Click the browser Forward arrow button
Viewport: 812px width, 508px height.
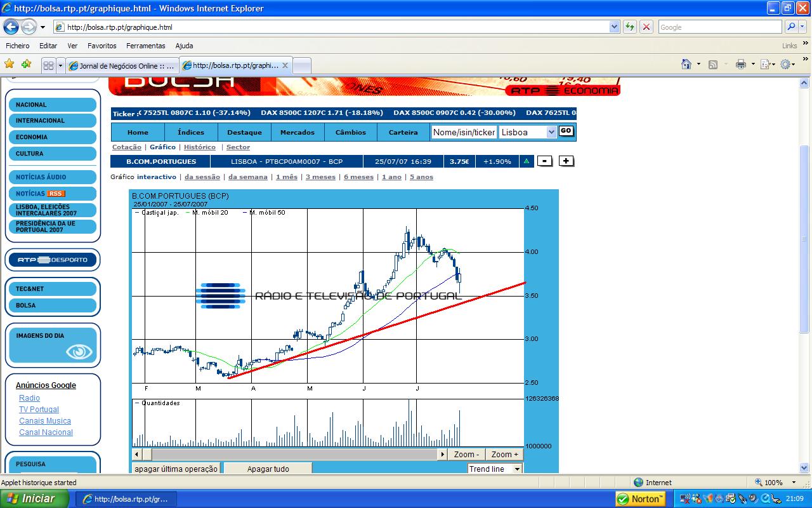[x=29, y=27]
